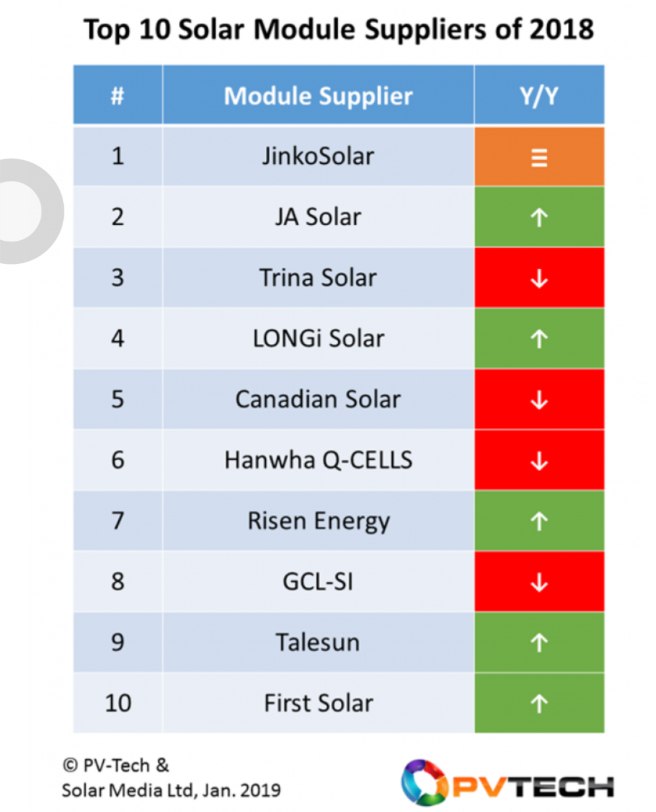The image size is (656, 812).
Task: Click the green up arrow beside Talesun
Action: pos(539,642)
